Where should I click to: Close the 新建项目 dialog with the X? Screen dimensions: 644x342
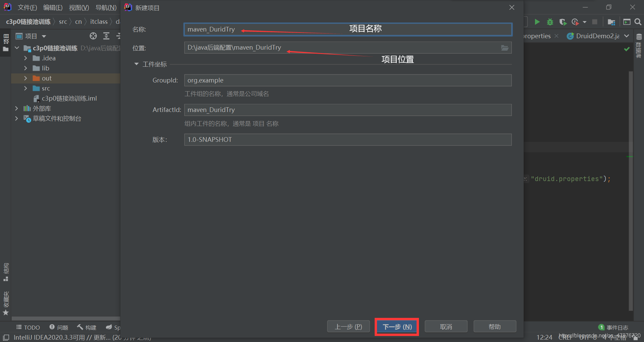[x=512, y=7]
